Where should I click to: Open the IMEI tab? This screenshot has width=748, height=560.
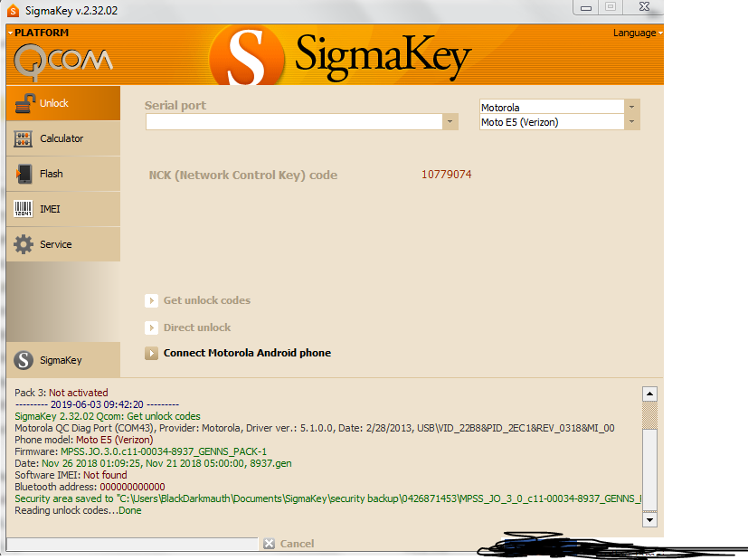tap(63, 209)
